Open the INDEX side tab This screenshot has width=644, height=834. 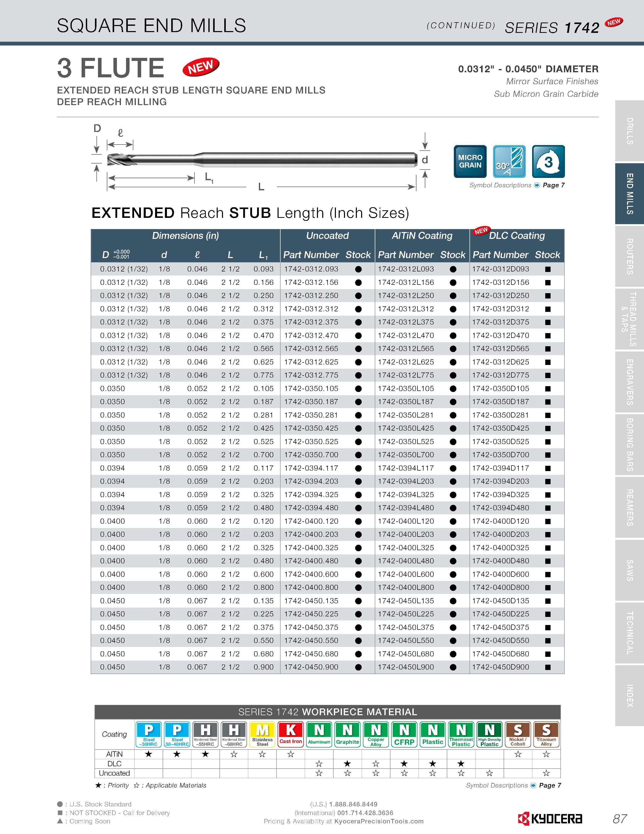coord(630,696)
